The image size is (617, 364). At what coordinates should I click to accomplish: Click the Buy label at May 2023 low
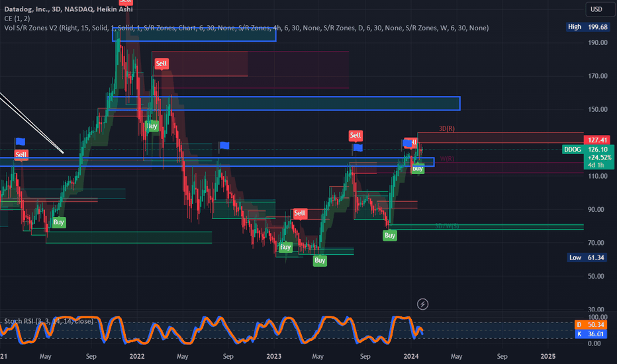pyautogui.click(x=320, y=261)
